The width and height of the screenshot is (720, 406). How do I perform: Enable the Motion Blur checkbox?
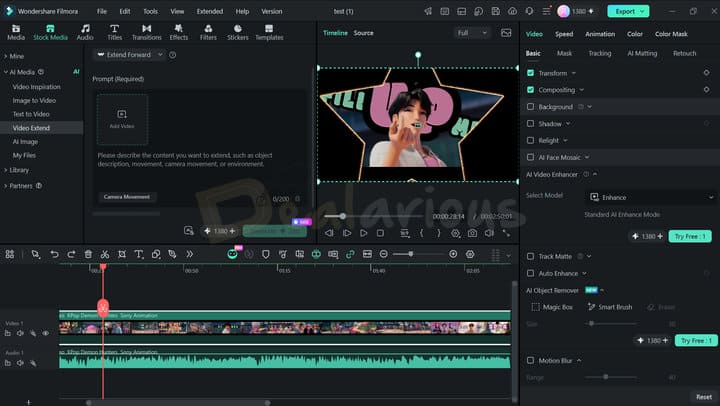[530, 361]
